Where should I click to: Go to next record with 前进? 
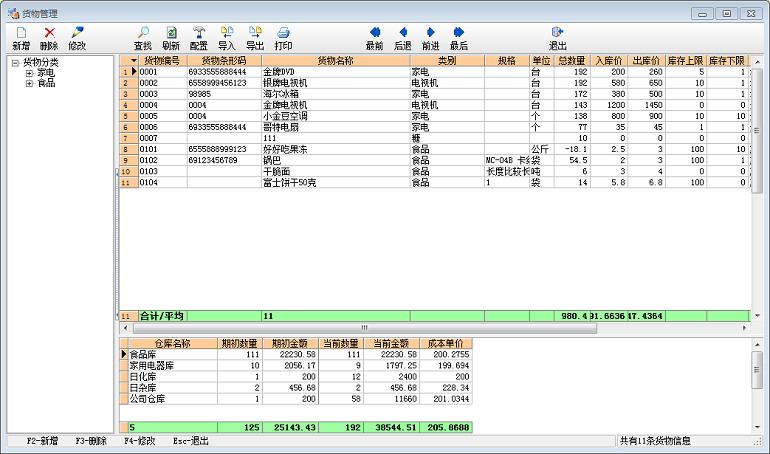pyautogui.click(x=431, y=38)
